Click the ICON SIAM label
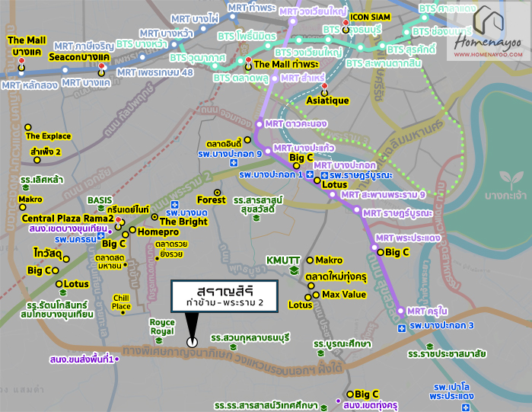 (370, 18)
